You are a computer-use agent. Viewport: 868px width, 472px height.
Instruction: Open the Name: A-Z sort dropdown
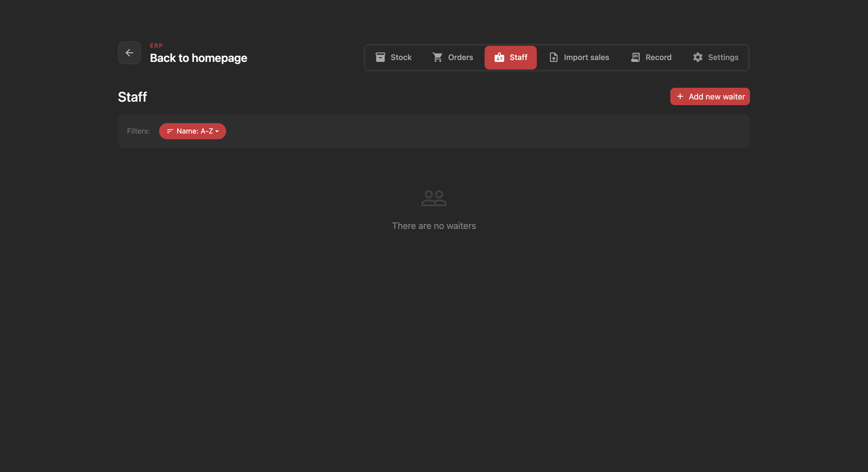[x=193, y=131]
